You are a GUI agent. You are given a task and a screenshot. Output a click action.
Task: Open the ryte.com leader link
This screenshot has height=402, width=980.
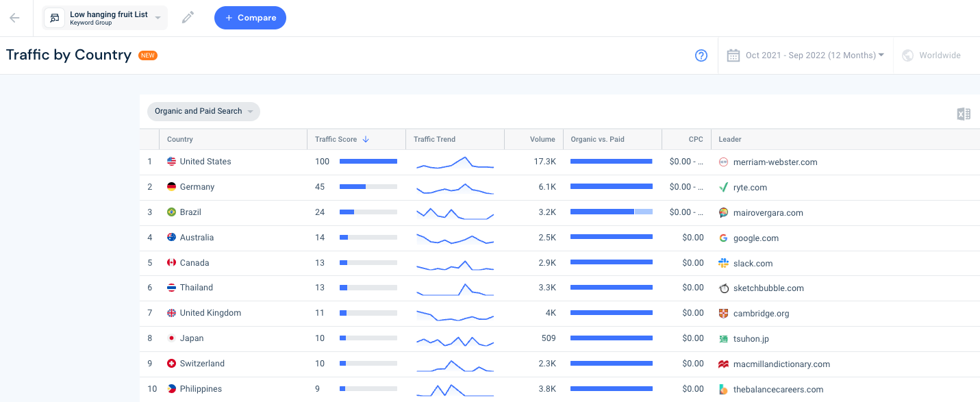click(x=750, y=188)
